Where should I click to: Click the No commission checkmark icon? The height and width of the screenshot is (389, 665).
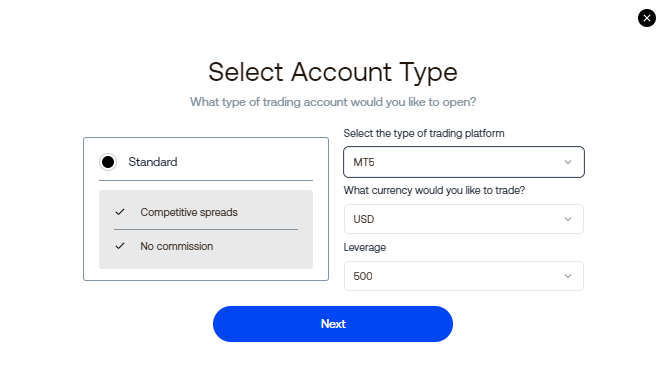(x=120, y=246)
